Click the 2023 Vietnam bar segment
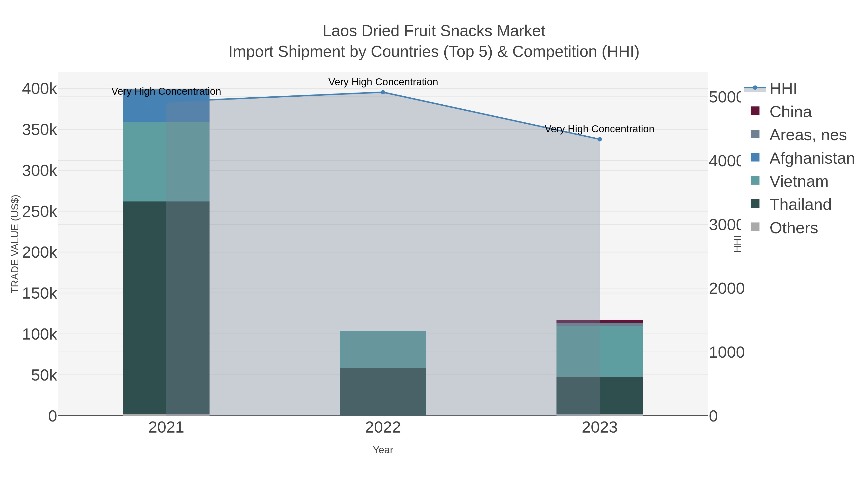Image resolution: width=868 pixels, height=488 pixels. coord(599,351)
